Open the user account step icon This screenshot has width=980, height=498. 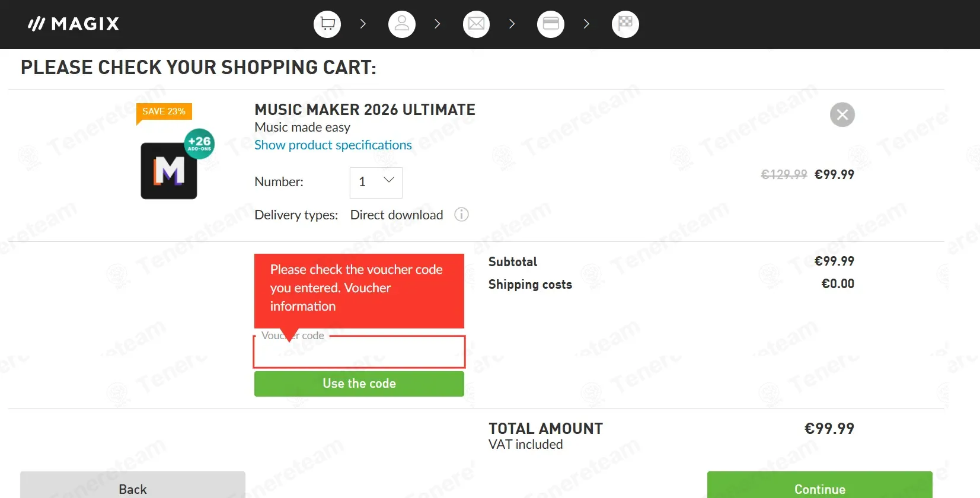tap(402, 24)
